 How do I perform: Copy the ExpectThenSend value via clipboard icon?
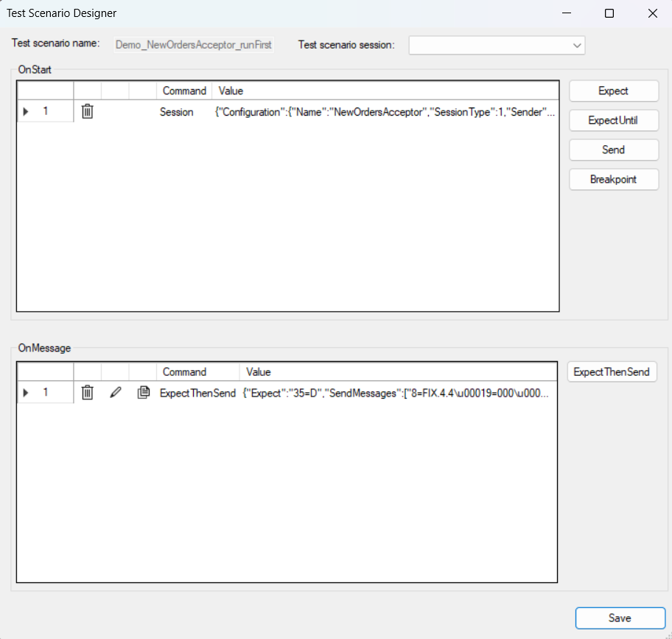[x=144, y=393]
